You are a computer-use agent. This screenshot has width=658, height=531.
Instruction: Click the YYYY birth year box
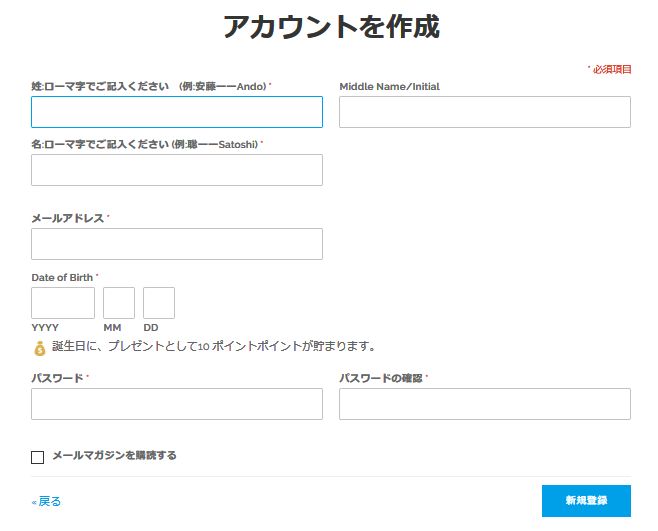click(63, 303)
